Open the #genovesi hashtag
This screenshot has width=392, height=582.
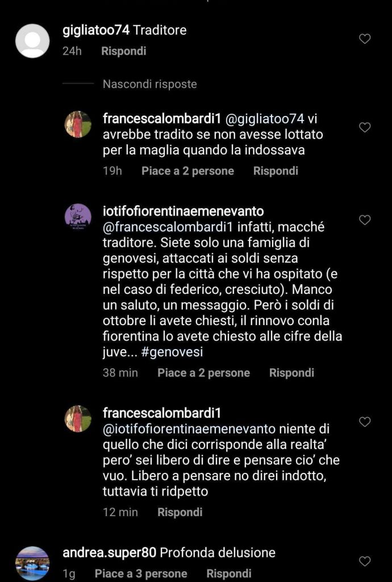click(173, 352)
